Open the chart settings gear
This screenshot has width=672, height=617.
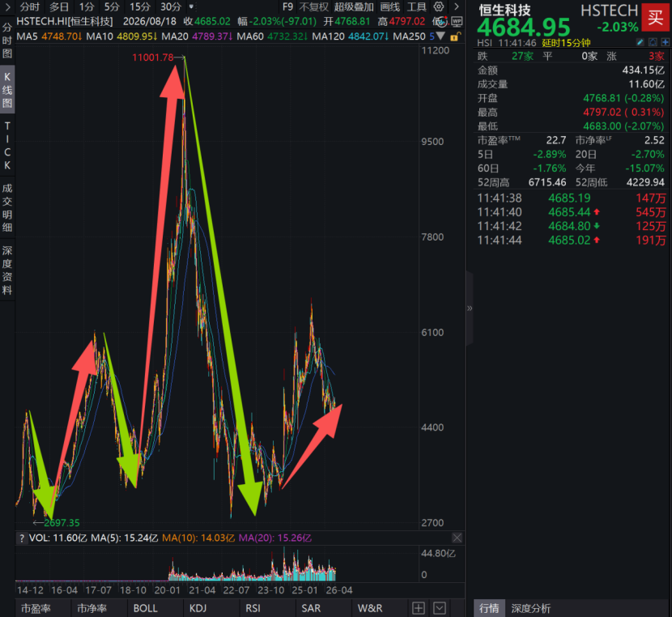pyautogui.click(x=439, y=6)
